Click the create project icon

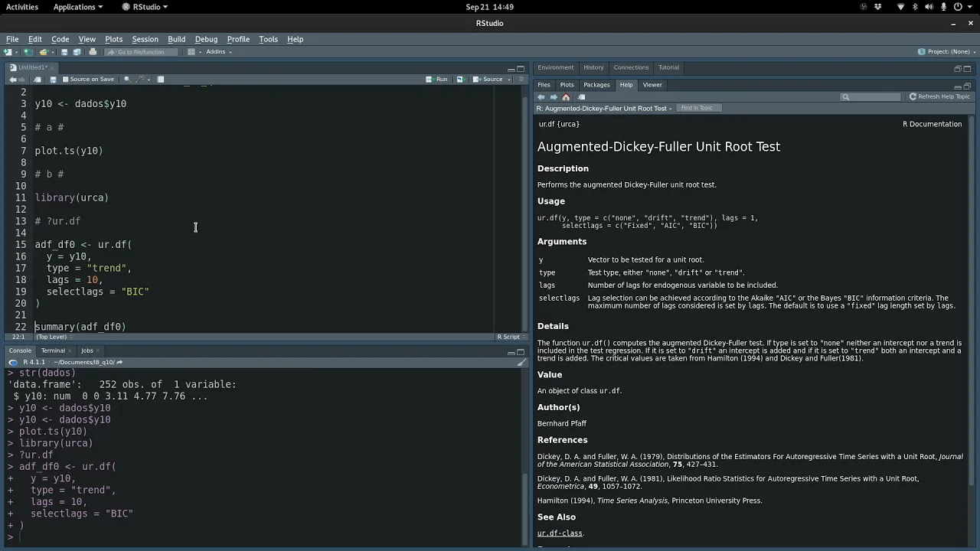click(28, 52)
